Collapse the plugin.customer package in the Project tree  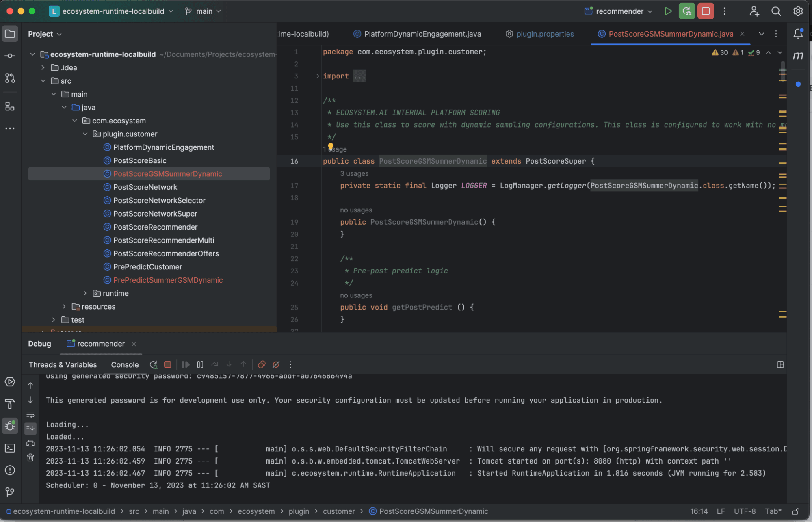(85, 134)
